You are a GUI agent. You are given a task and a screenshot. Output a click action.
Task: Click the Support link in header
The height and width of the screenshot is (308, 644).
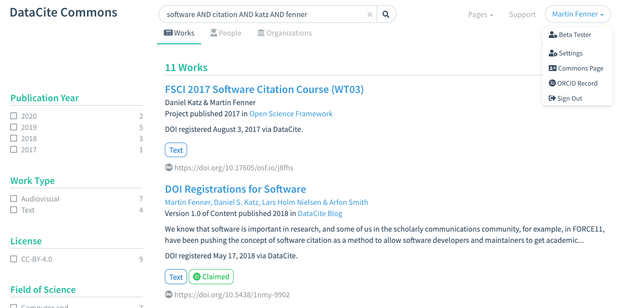(522, 15)
